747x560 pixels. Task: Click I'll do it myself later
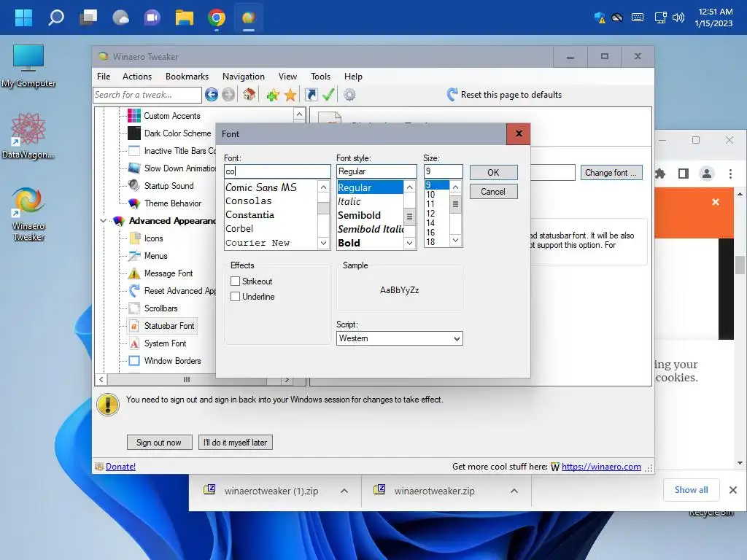click(236, 443)
